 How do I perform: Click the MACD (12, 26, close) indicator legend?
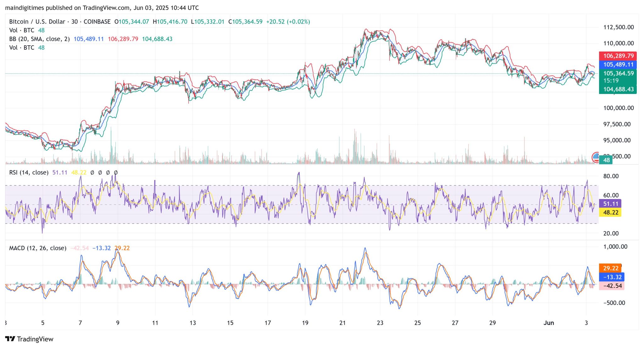37,248
